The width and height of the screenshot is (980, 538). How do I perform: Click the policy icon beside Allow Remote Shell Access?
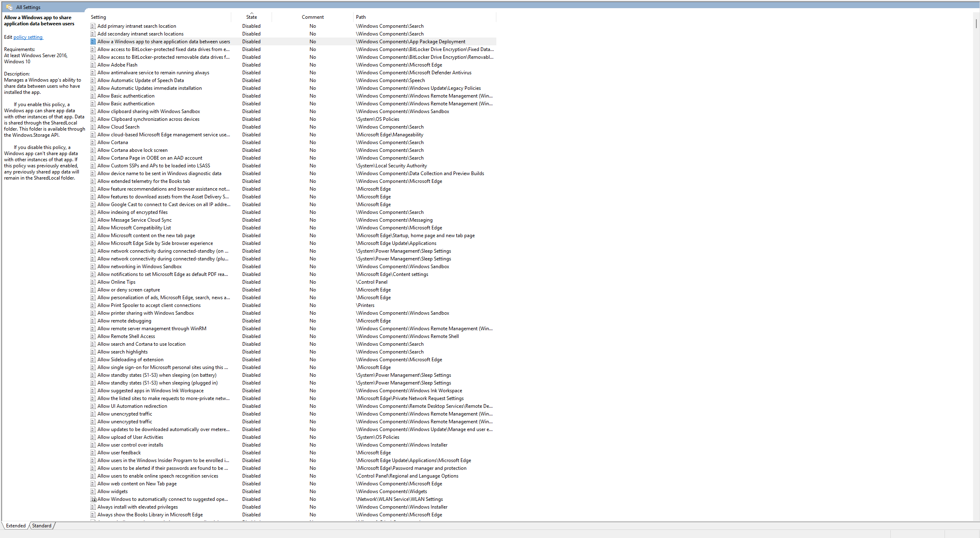click(93, 336)
